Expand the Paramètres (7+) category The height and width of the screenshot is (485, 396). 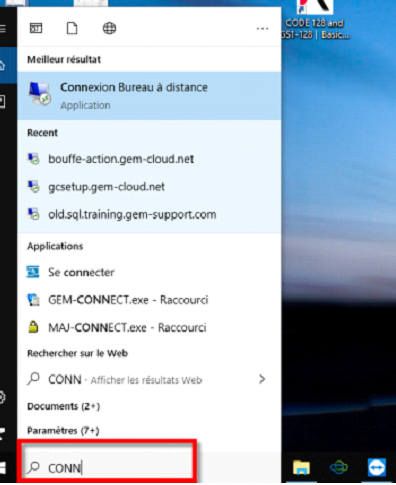(x=63, y=430)
